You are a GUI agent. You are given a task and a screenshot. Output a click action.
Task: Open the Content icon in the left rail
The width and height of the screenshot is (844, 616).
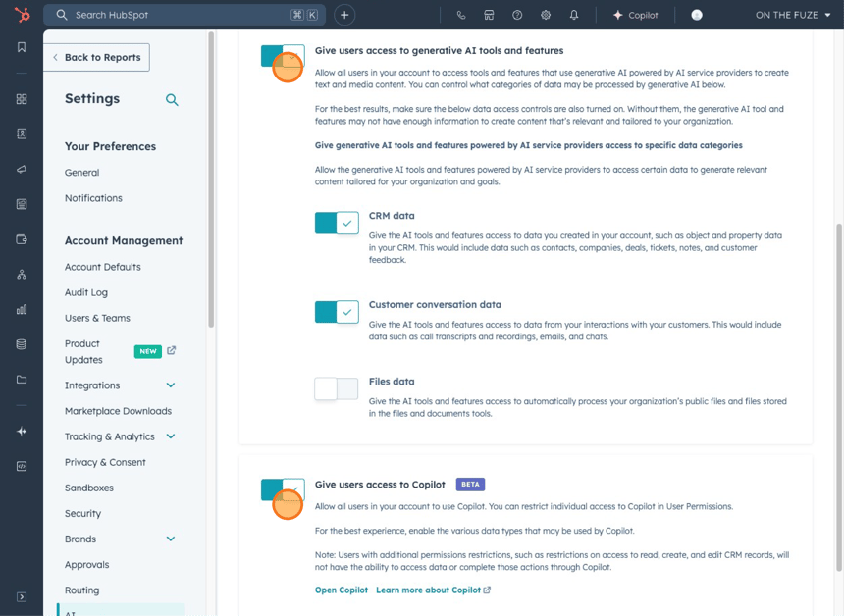[x=22, y=204]
